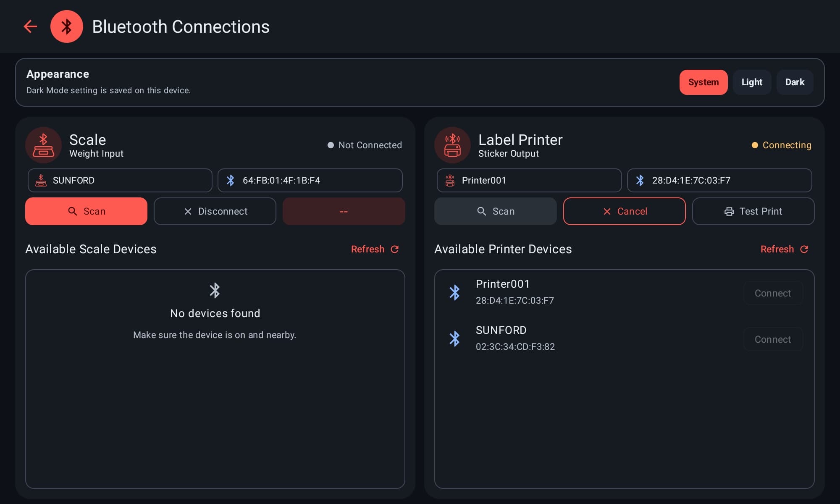The height and width of the screenshot is (504, 840).
Task: Click printer icon in Printer001 name field
Action: click(x=450, y=180)
